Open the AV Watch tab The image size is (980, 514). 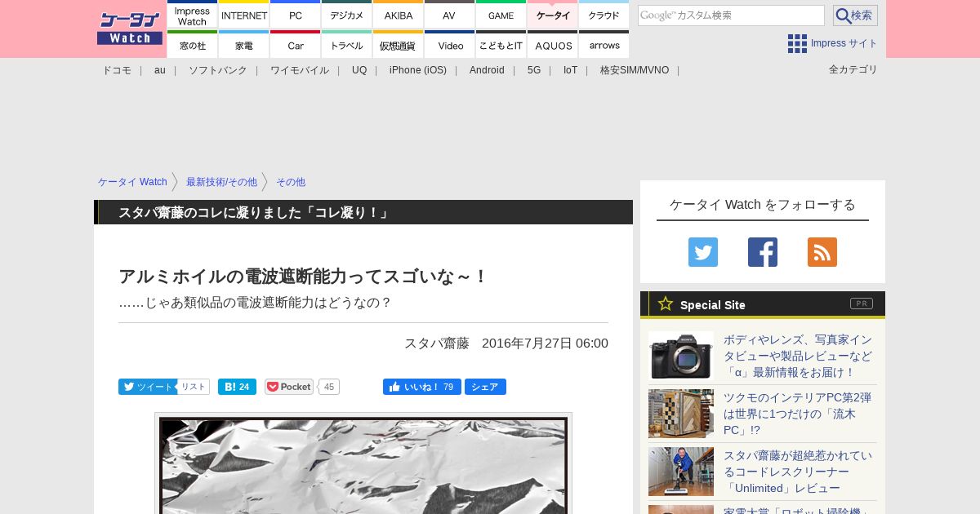pos(450,14)
